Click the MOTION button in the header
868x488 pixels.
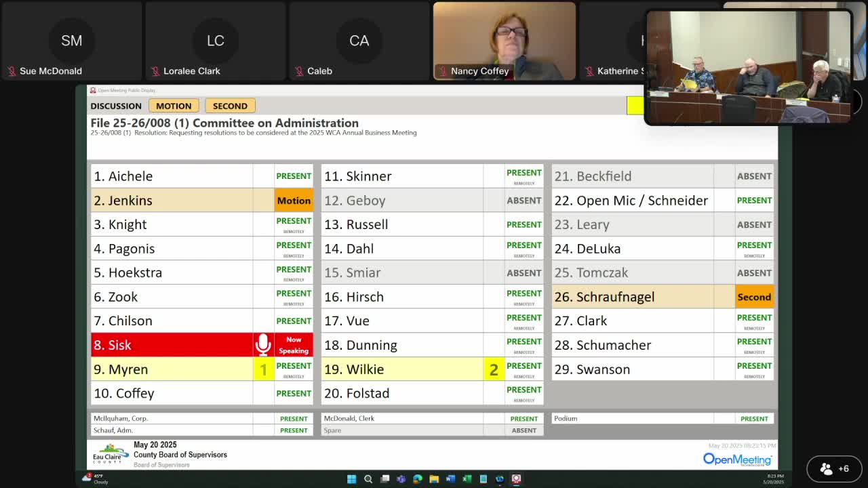tap(174, 106)
